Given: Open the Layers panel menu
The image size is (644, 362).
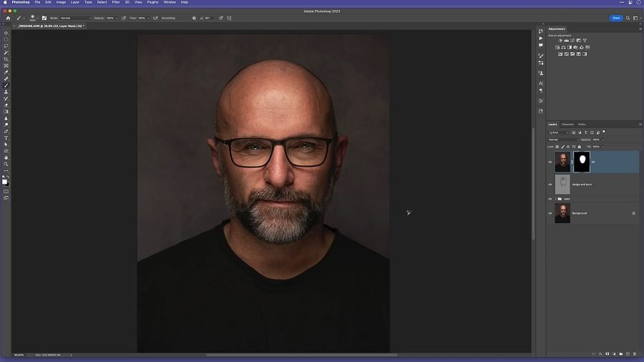Looking at the screenshot, I should (640, 124).
